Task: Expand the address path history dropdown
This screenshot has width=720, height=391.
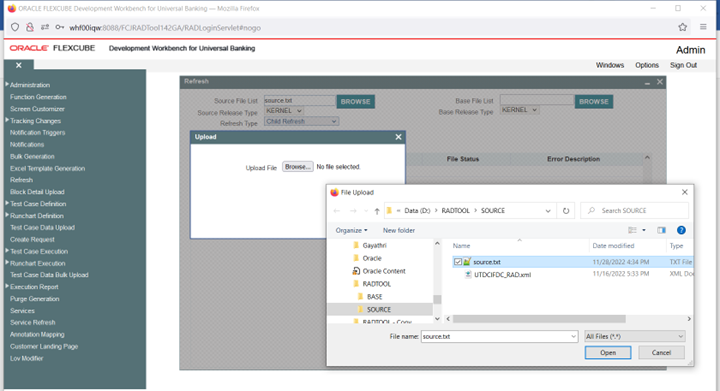Action: click(x=548, y=211)
